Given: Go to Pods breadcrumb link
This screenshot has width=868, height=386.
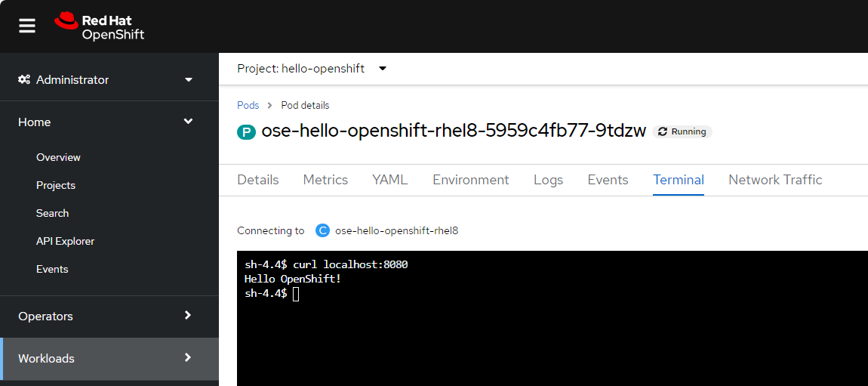Looking at the screenshot, I should click(248, 105).
